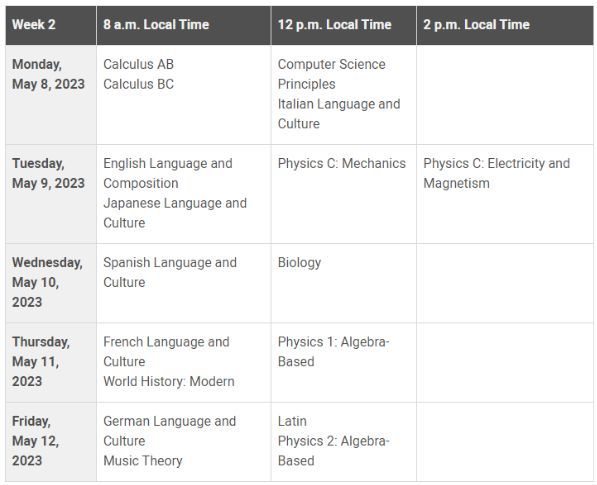Select Spanish Language and Culture entry
597x485 pixels.
click(170, 272)
